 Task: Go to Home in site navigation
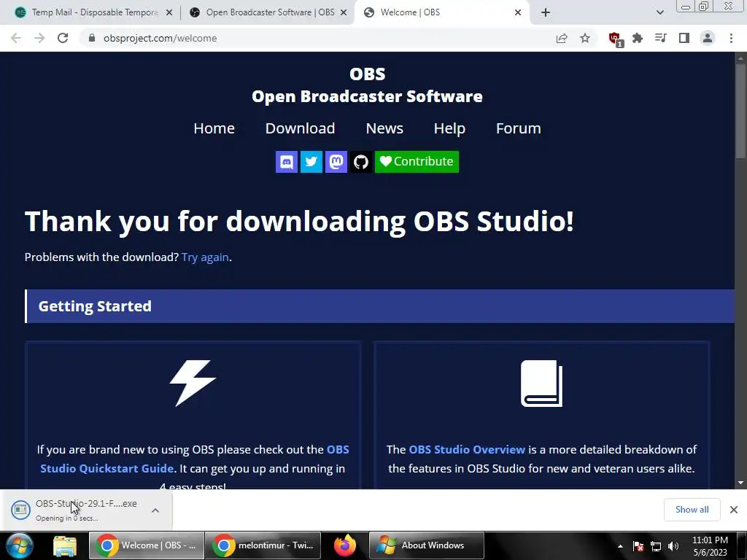(214, 128)
